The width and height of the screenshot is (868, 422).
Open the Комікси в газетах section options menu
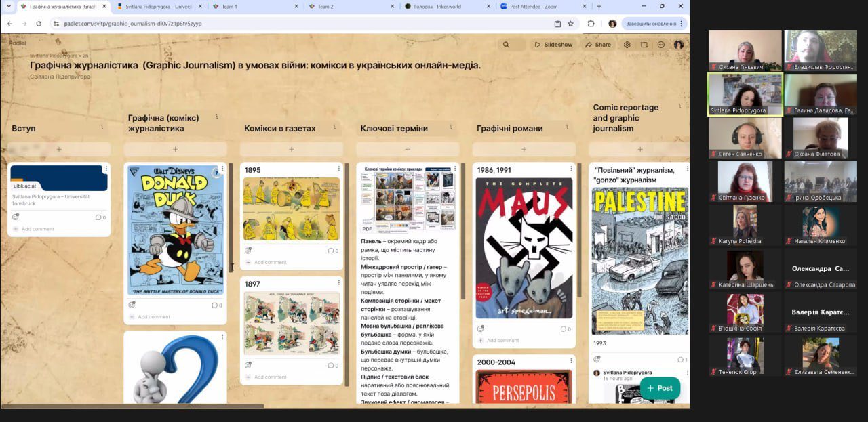click(x=334, y=127)
